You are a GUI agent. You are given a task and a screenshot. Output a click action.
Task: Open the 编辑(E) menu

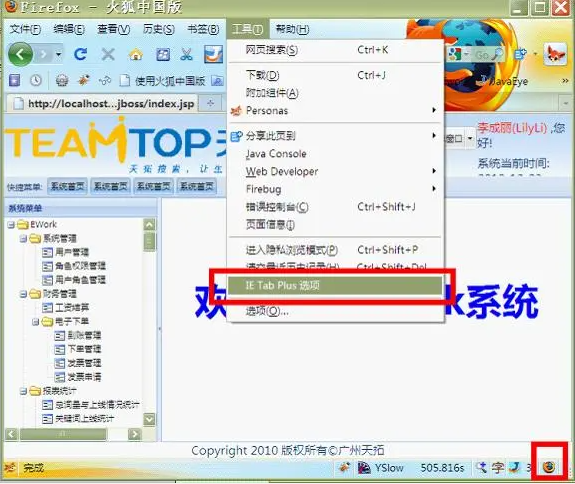tap(69, 29)
